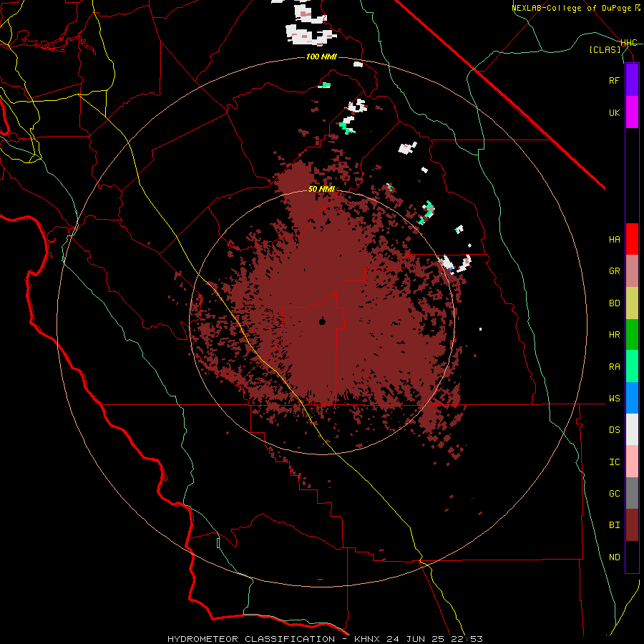
Task: Click the radar site center dot
Action: 323,321
